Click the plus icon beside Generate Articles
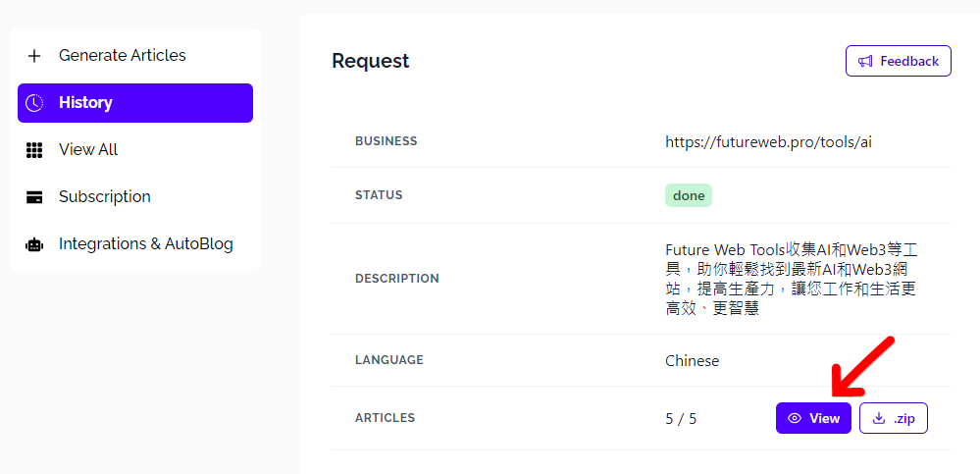The height and width of the screenshot is (474, 980). (x=34, y=56)
